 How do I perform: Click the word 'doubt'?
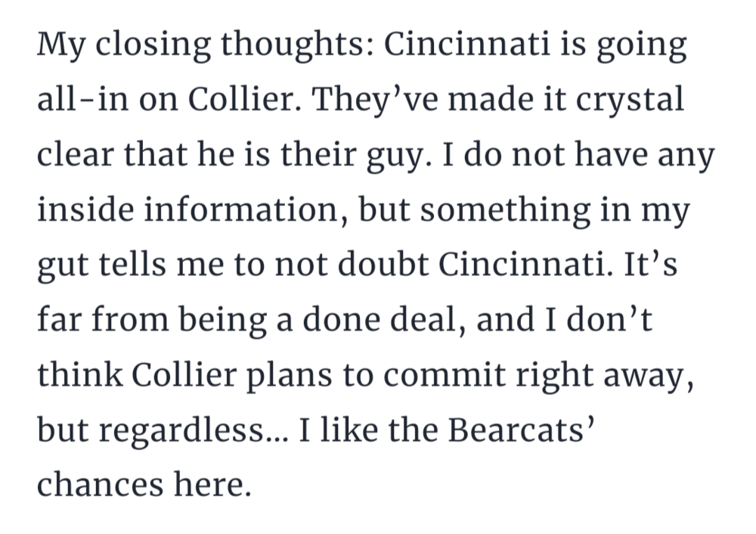383,264
